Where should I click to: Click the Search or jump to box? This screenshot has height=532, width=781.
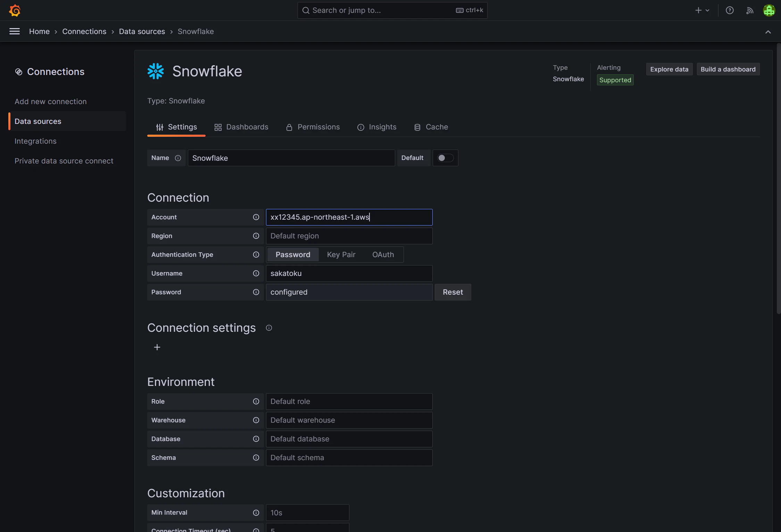[392, 10]
